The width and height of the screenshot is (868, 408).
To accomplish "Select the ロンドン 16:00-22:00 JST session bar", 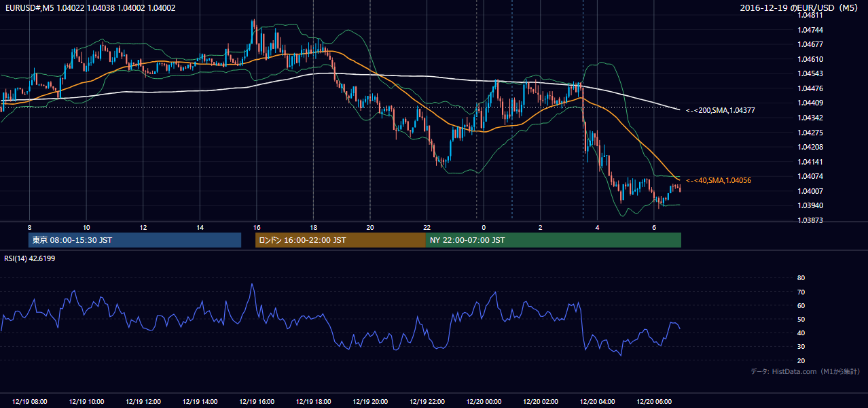I will coord(340,240).
